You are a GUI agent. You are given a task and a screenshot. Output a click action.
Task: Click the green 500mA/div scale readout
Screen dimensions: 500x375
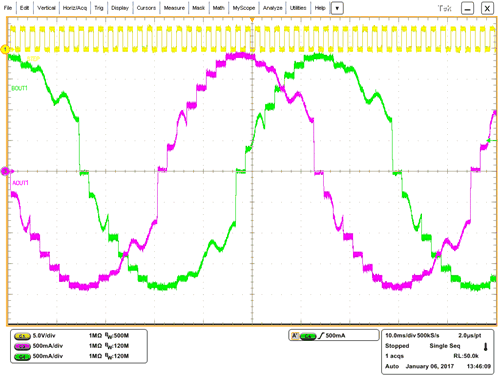pyautogui.click(x=47, y=356)
